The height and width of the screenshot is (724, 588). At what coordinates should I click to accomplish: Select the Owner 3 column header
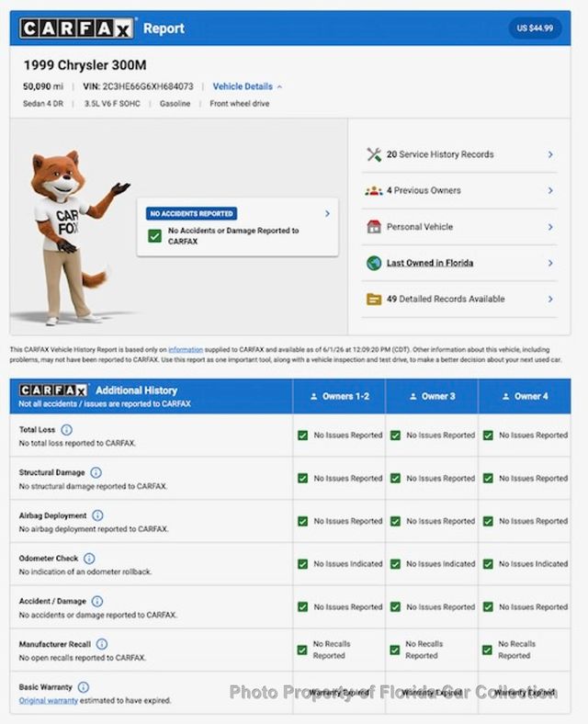(x=433, y=396)
